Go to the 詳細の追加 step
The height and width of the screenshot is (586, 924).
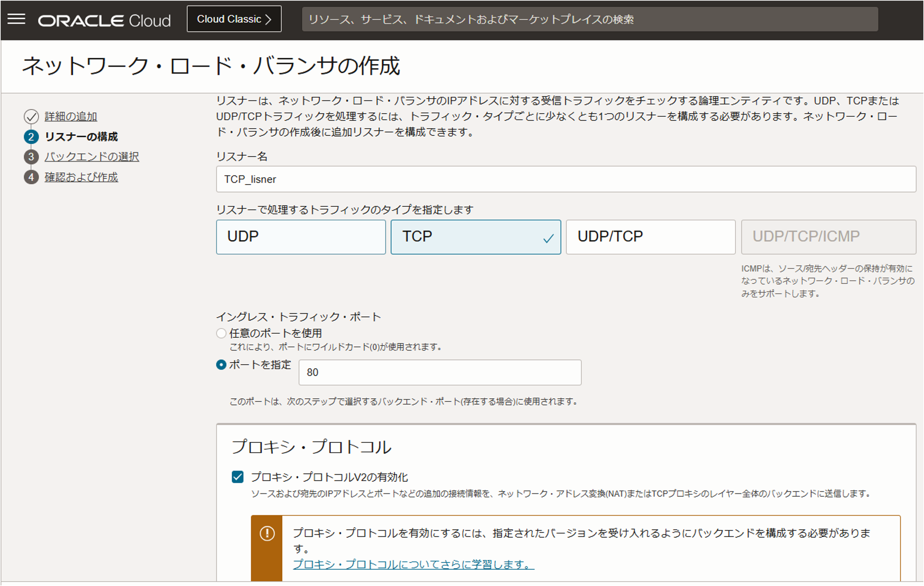click(70, 116)
